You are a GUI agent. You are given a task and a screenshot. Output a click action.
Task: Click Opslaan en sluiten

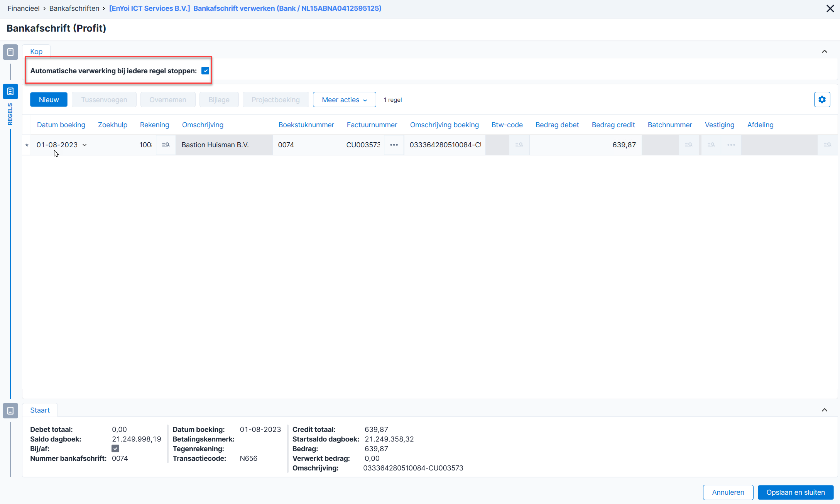[x=795, y=492]
